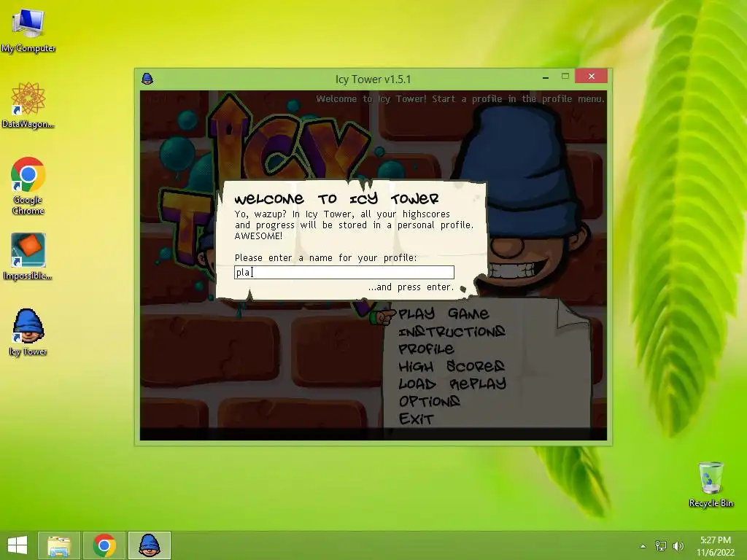Click the '...and press enter.' text
This screenshot has height=560, width=747.
tap(411, 287)
